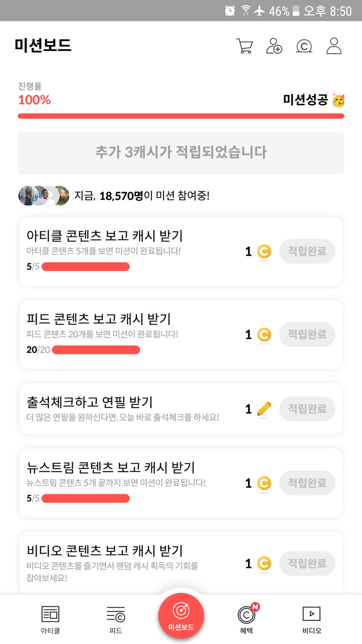Tap the participant avatar thumbnails

tap(44, 195)
